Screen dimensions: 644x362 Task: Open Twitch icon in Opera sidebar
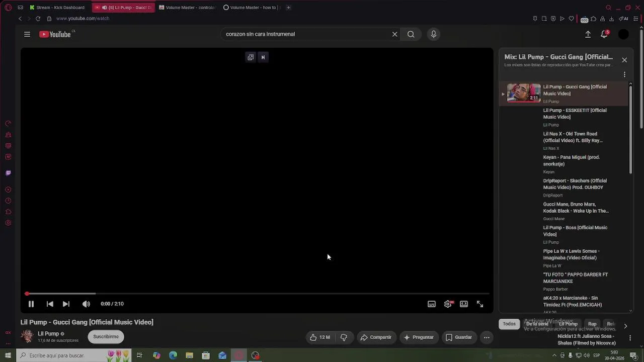click(x=8, y=173)
